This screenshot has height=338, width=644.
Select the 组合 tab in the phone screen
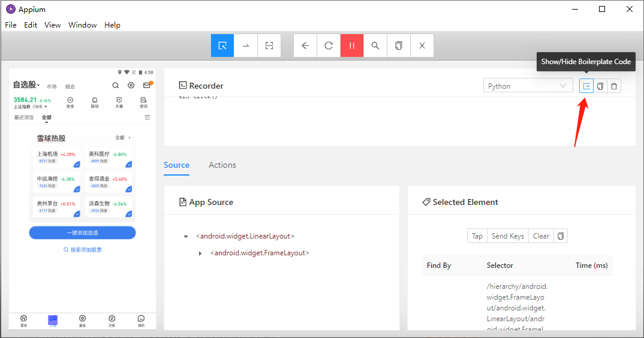tap(70, 87)
